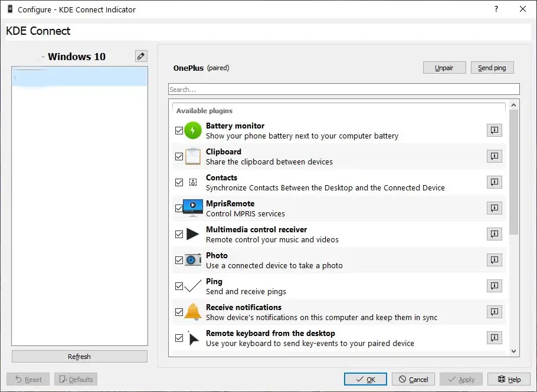537x392 pixels.
Task: Open Photo plugin info button
Action: [x=494, y=260]
